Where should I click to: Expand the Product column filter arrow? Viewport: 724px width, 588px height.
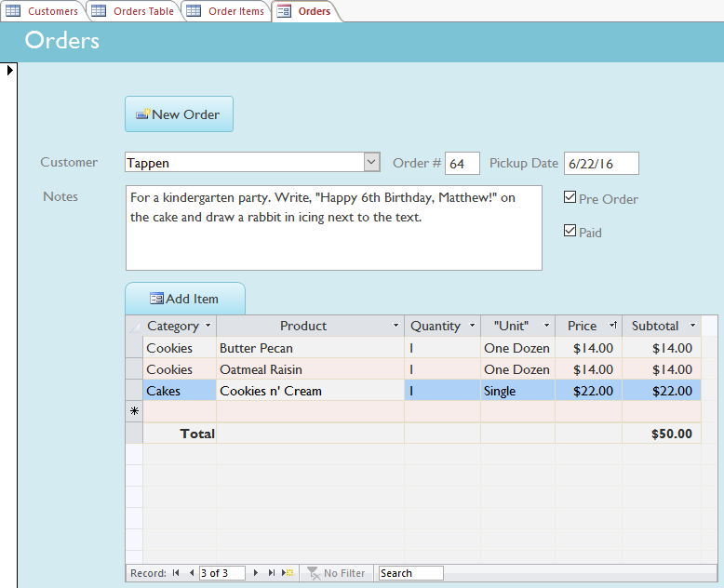tap(396, 327)
